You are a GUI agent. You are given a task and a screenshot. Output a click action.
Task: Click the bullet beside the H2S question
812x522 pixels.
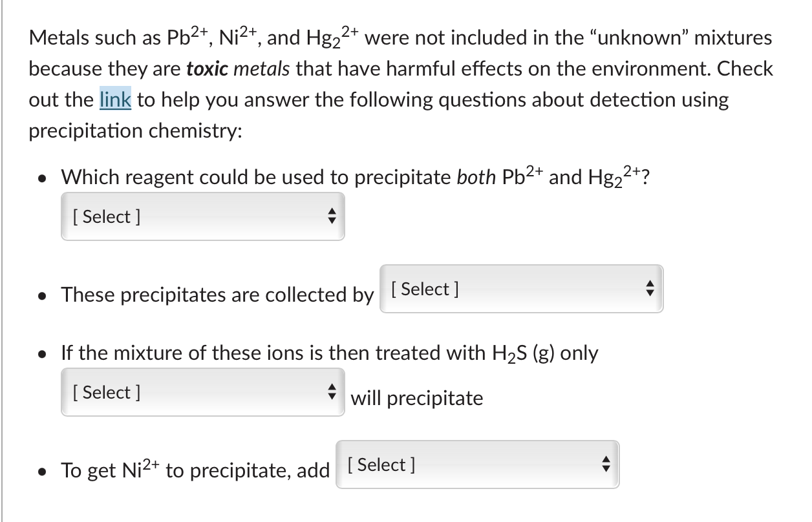tap(43, 353)
